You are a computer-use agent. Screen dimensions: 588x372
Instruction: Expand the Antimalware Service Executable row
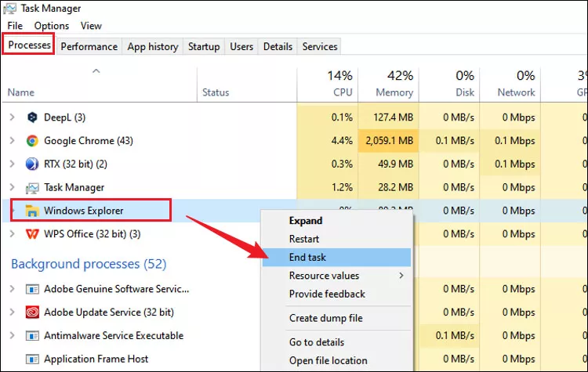click(12, 335)
